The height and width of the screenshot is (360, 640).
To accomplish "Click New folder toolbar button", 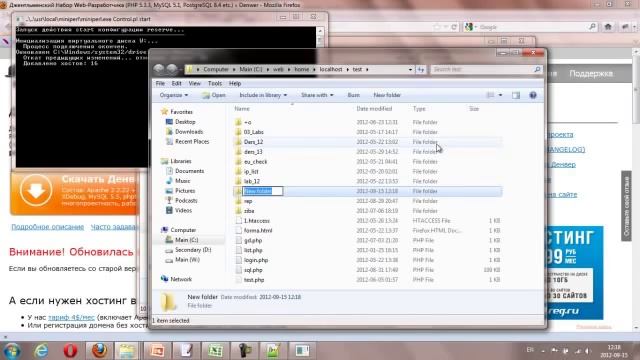I will click(x=387, y=95).
